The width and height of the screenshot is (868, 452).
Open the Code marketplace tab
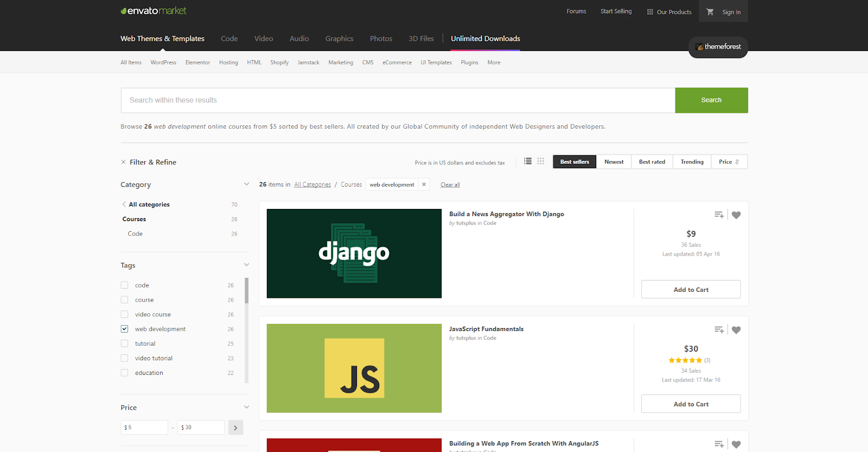point(229,39)
